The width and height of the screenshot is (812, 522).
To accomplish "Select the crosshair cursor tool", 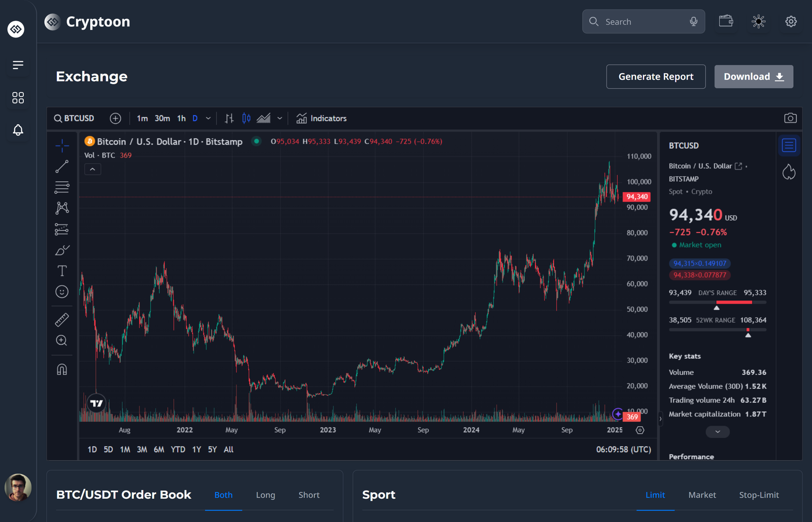I will (61, 146).
